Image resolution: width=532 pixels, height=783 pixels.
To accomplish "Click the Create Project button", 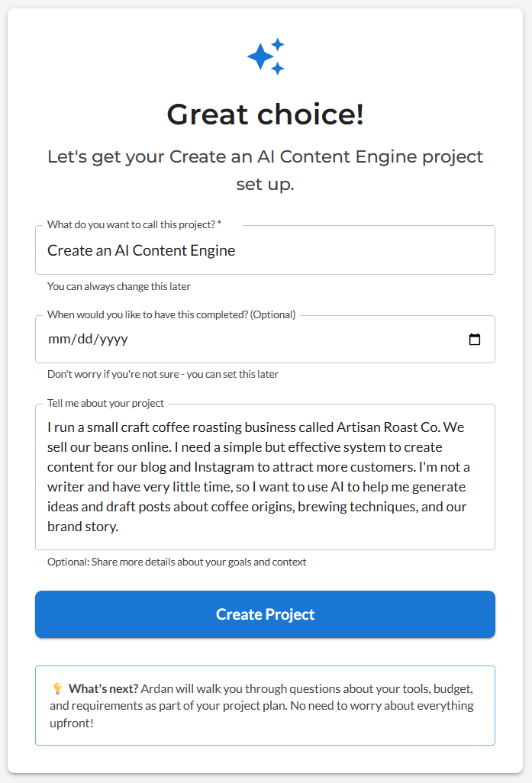I will click(x=266, y=614).
